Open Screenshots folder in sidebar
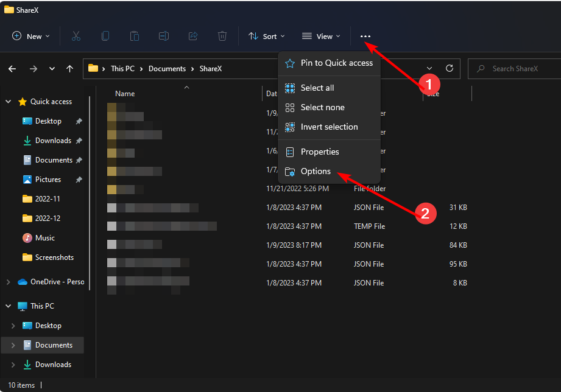 pyautogui.click(x=54, y=257)
